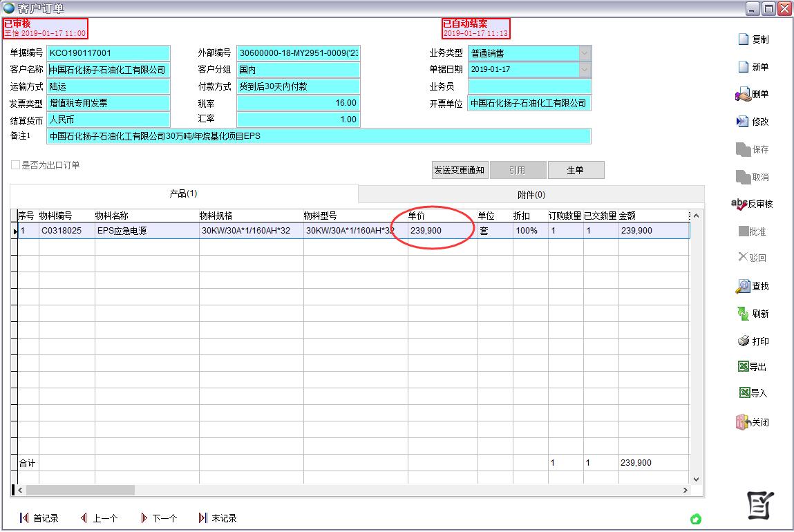The image size is (794, 532).
Task: Click the 导入 import icon
Action: click(x=744, y=393)
